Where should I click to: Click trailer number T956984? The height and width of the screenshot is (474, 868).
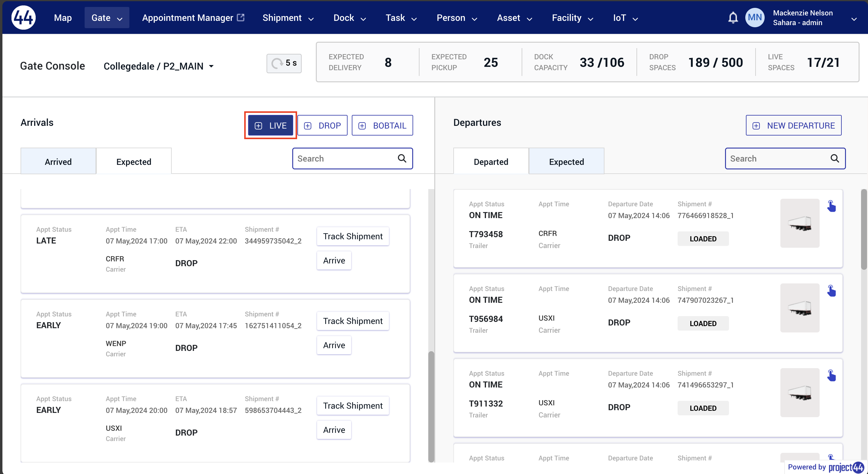(486, 319)
